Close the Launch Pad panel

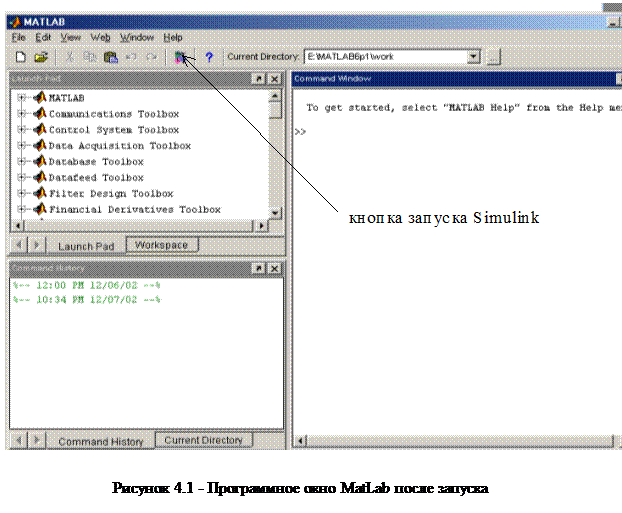pos(275,79)
